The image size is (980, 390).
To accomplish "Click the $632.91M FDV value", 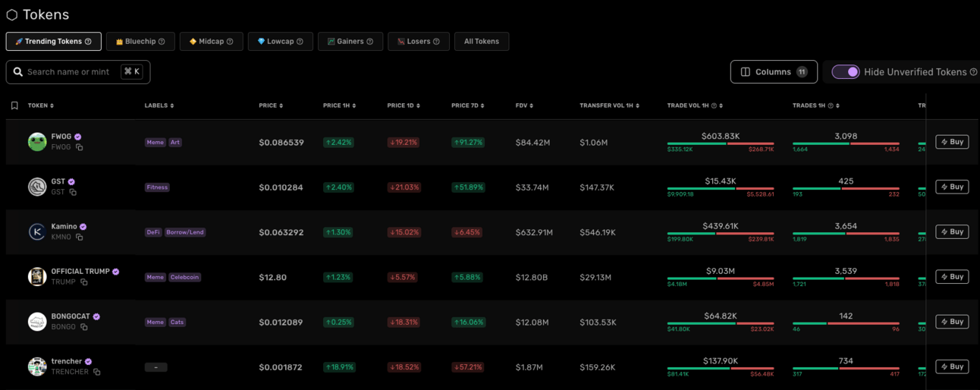I will tap(534, 232).
